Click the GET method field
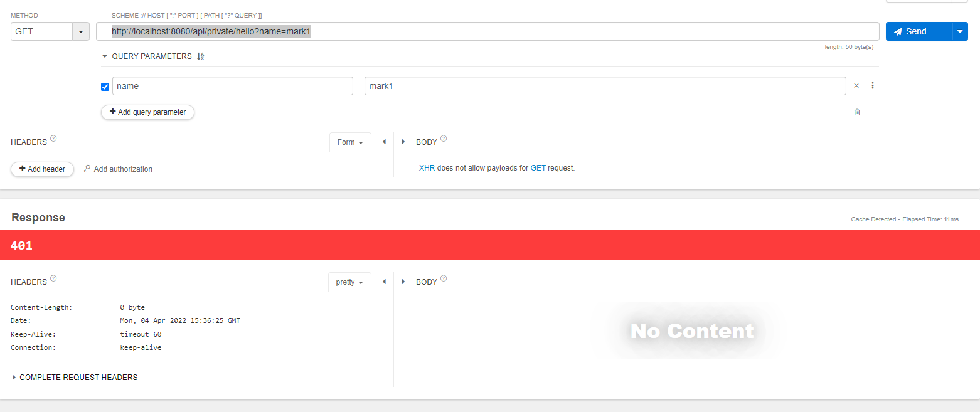 click(x=42, y=31)
